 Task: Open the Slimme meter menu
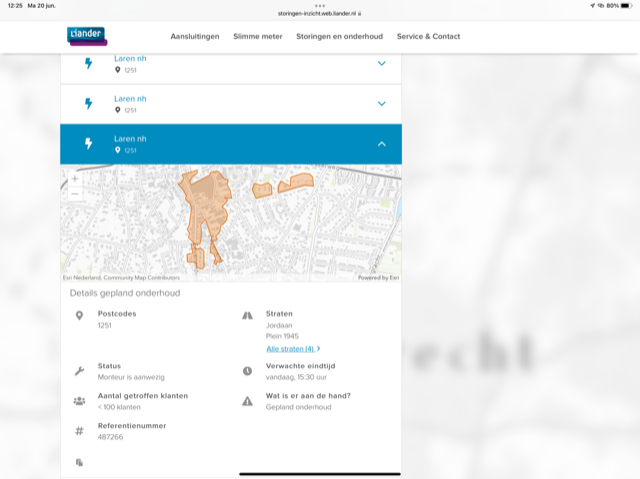(x=258, y=36)
